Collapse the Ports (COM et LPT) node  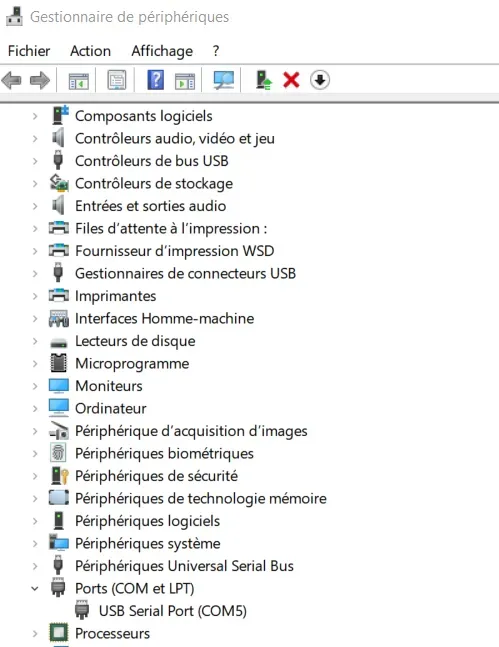pos(35,588)
